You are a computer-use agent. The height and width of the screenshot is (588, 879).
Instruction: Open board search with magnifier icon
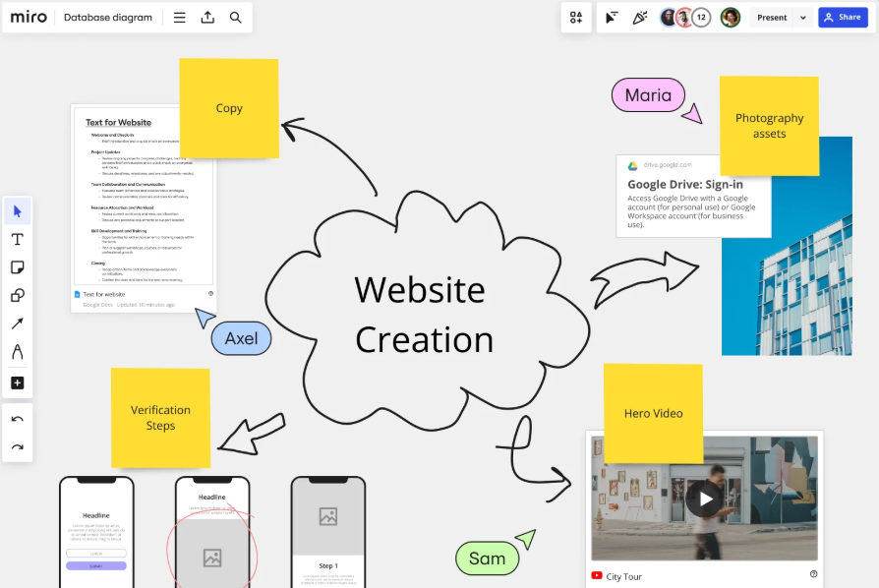[235, 18]
